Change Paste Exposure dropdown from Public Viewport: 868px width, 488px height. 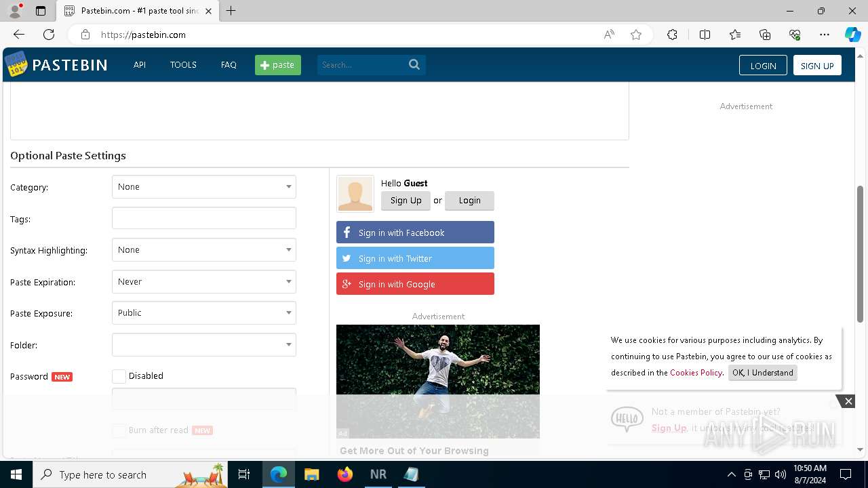pyautogui.click(x=204, y=313)
